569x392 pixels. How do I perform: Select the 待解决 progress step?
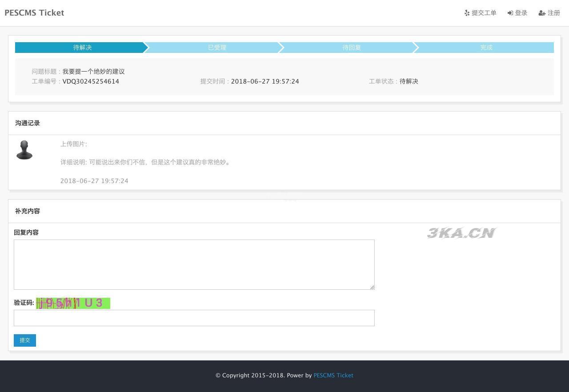click(82, 48)
